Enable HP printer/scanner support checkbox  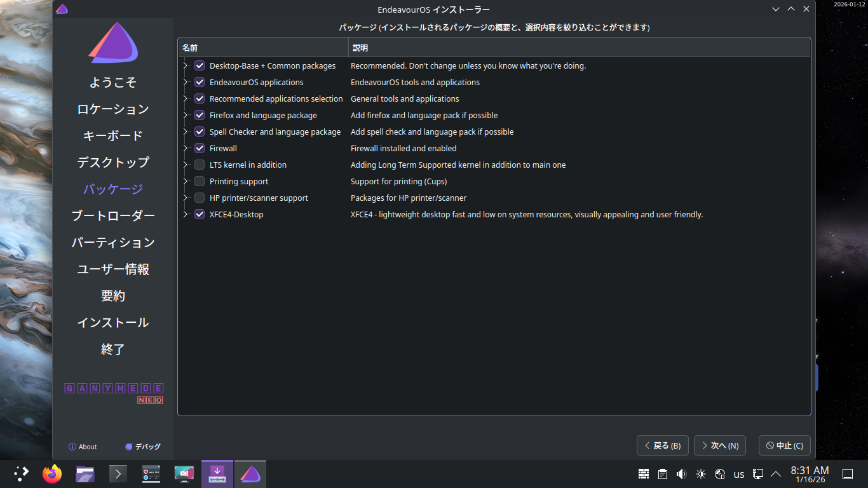[x=200, y=198]
